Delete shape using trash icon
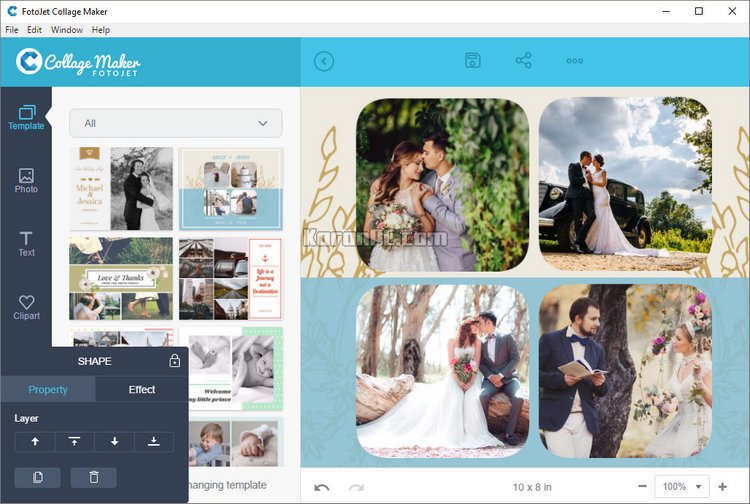This screenshot has width=750, height=504. [94, 478]
